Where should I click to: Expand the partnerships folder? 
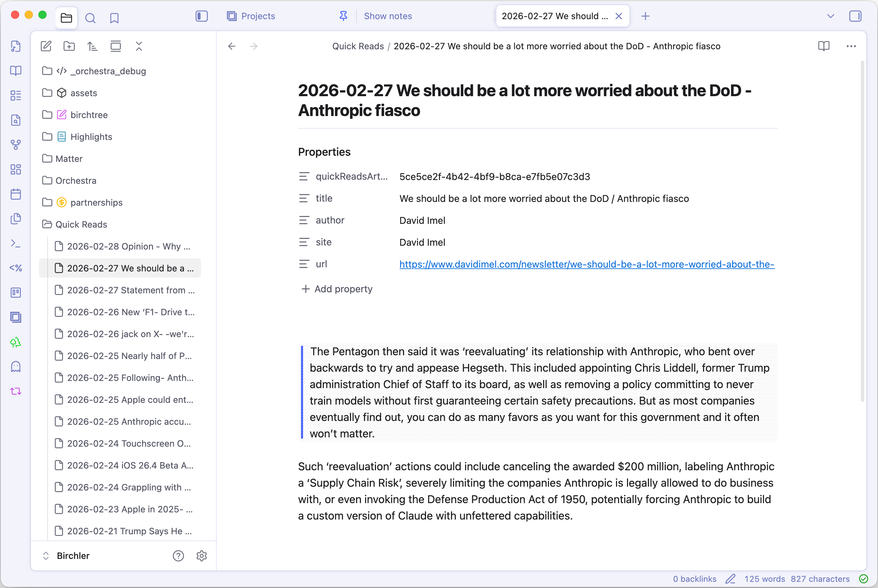[120, 203]
